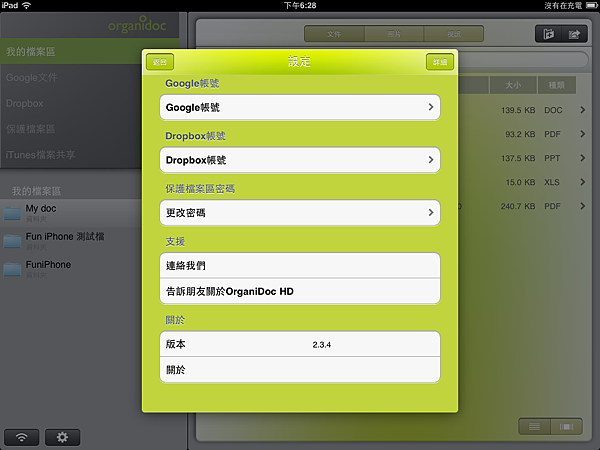Expand the 240.7 KB PDF file chevron
The image size is (600, 450).
click(582, 206)
